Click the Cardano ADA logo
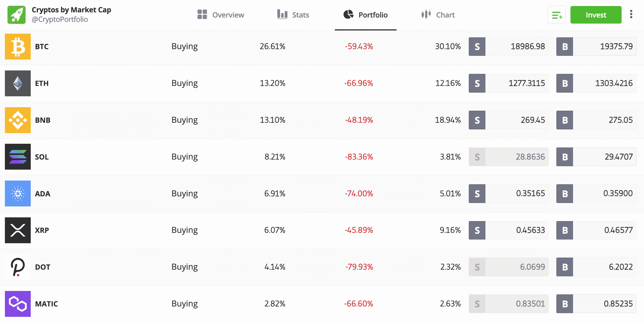Viewport: 644px width, 322px height. [x=18, y=193]
